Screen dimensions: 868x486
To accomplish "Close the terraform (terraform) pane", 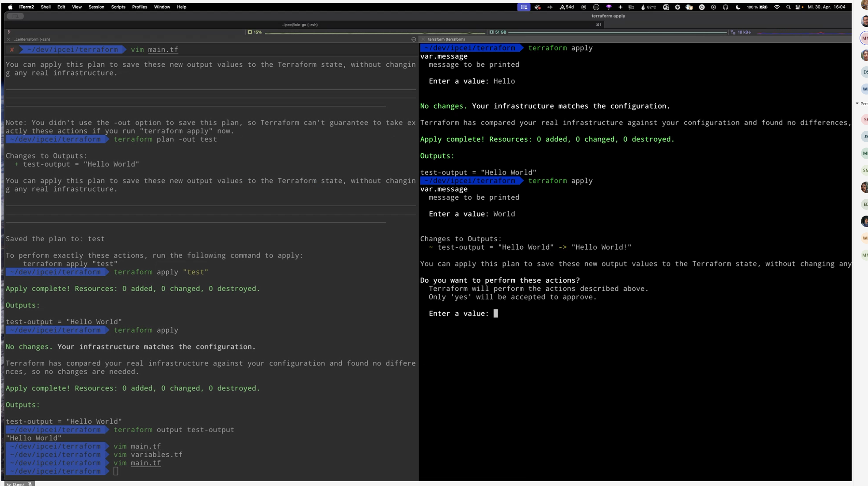I will [423, 39].
